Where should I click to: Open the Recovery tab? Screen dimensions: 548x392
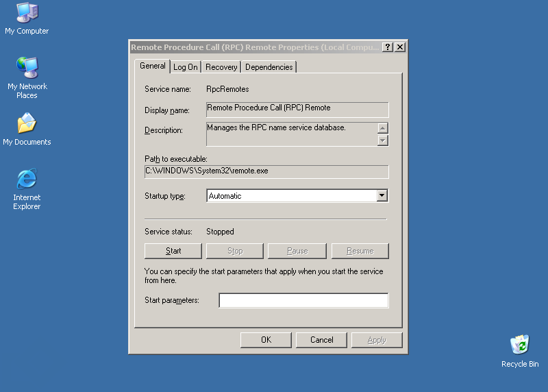[x=221, y=67]
